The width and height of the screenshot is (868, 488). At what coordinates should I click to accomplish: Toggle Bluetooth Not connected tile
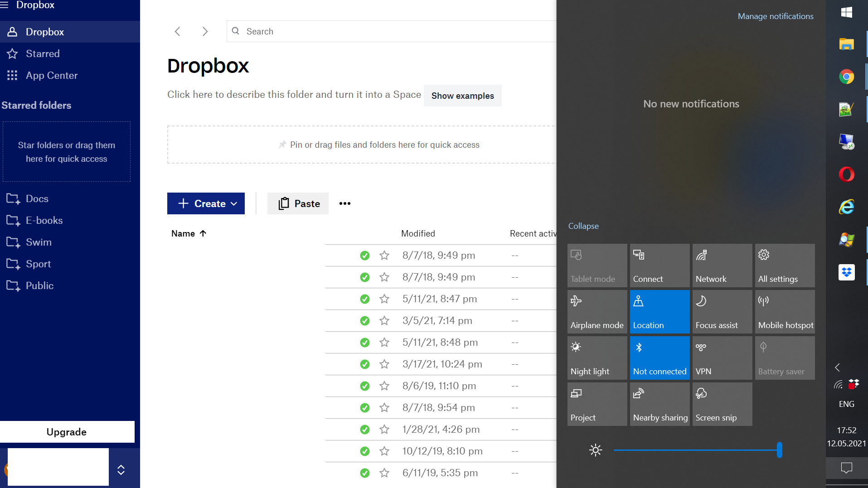click(x=659, y=358)
